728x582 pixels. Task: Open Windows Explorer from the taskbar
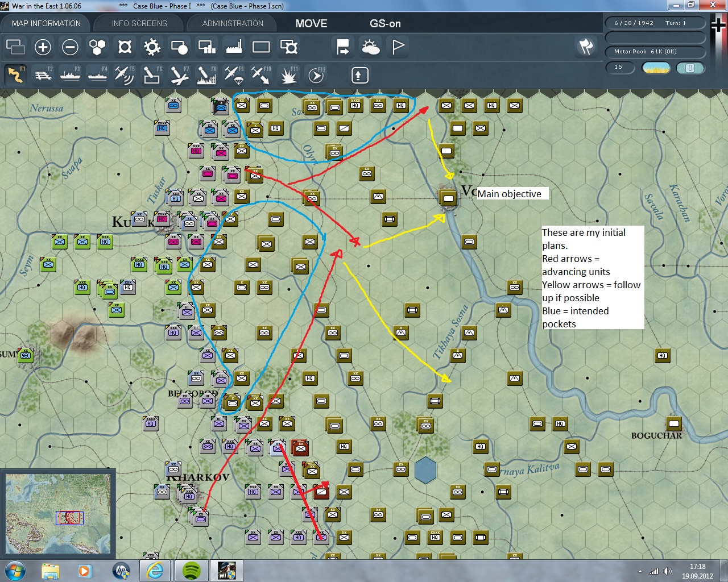(x=51, y=571)
